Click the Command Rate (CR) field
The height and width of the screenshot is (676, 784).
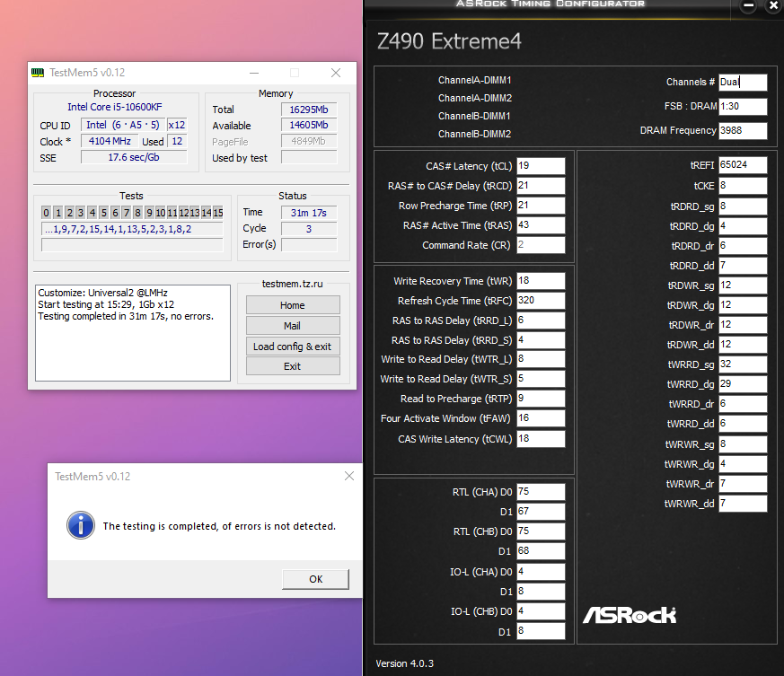pos(541,244)
